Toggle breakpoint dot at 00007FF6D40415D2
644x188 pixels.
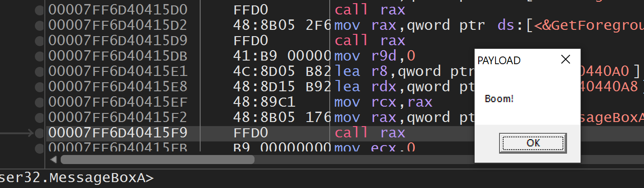(40, 25)
